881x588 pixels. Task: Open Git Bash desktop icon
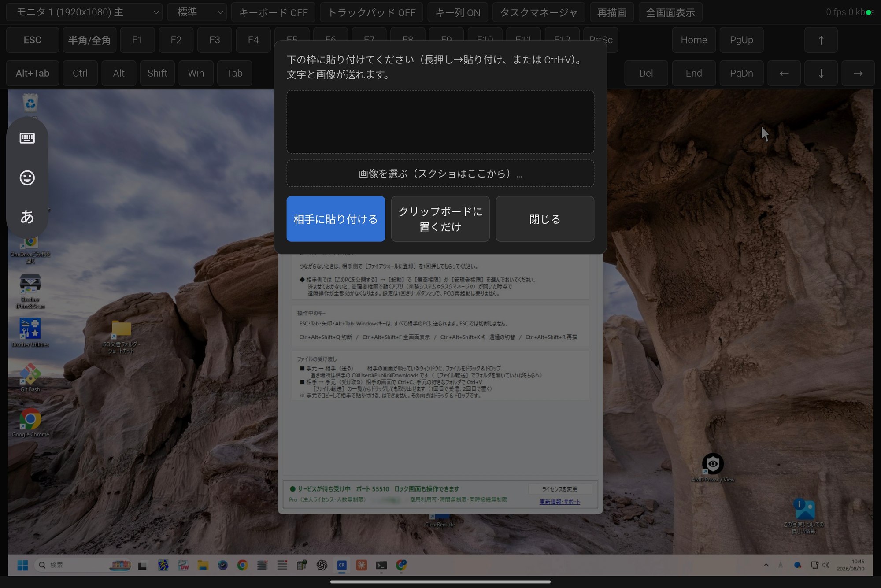[30, 377]
